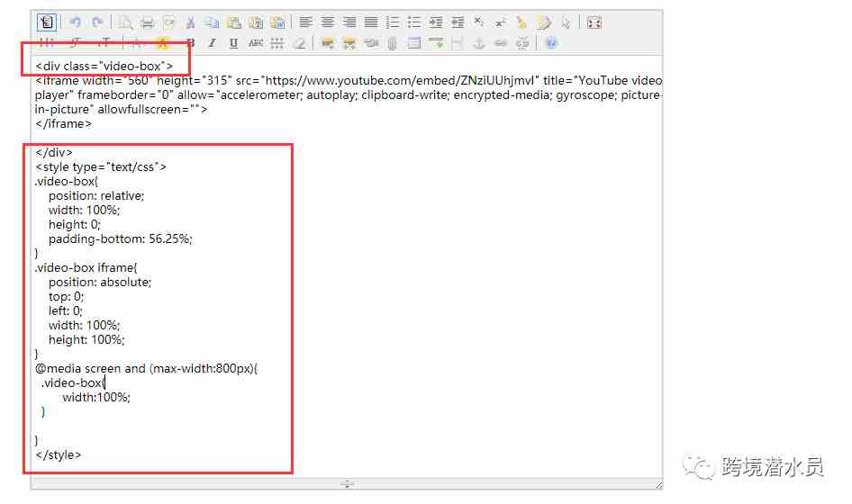852x504 pixels.
Task: Click the closing '</style>' tag line
Action: point(59,455)
